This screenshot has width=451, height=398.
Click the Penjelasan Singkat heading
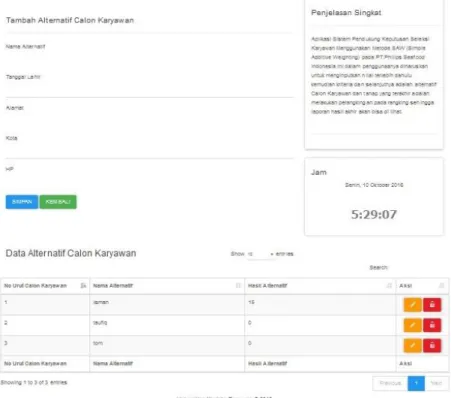[x=346, y=13]
